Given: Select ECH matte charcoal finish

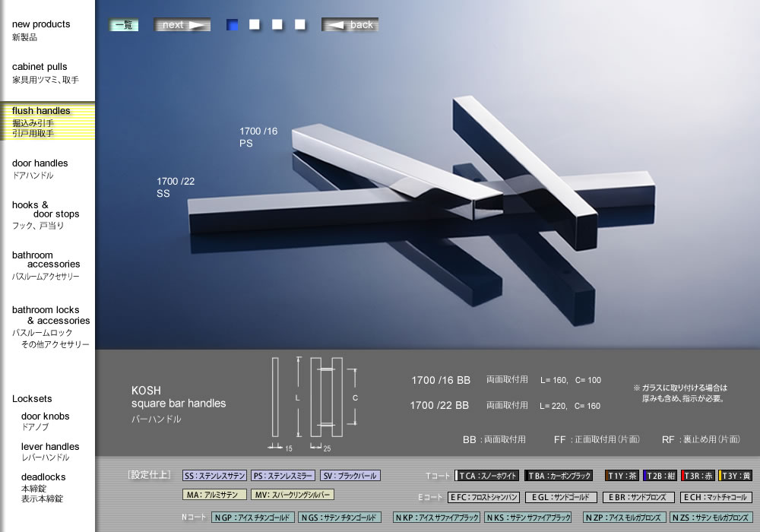Looking at the screenshot, I should [716, 497].
